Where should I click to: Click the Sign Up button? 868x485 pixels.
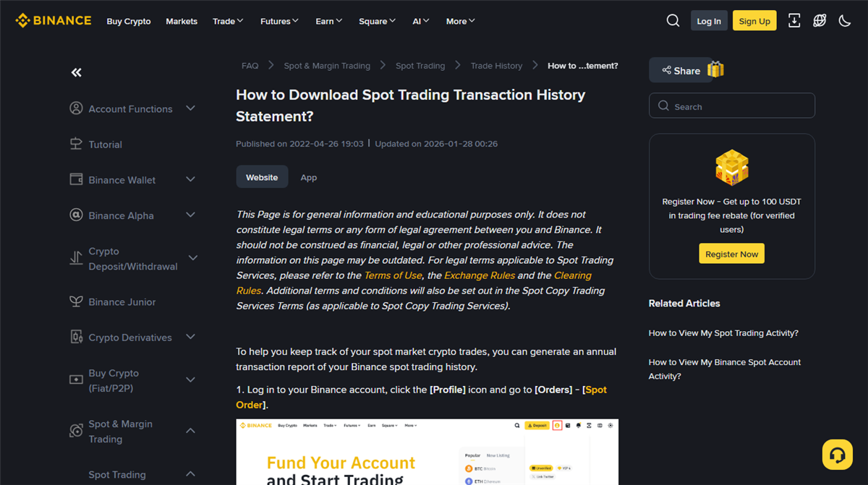click(x=754, y=21)
